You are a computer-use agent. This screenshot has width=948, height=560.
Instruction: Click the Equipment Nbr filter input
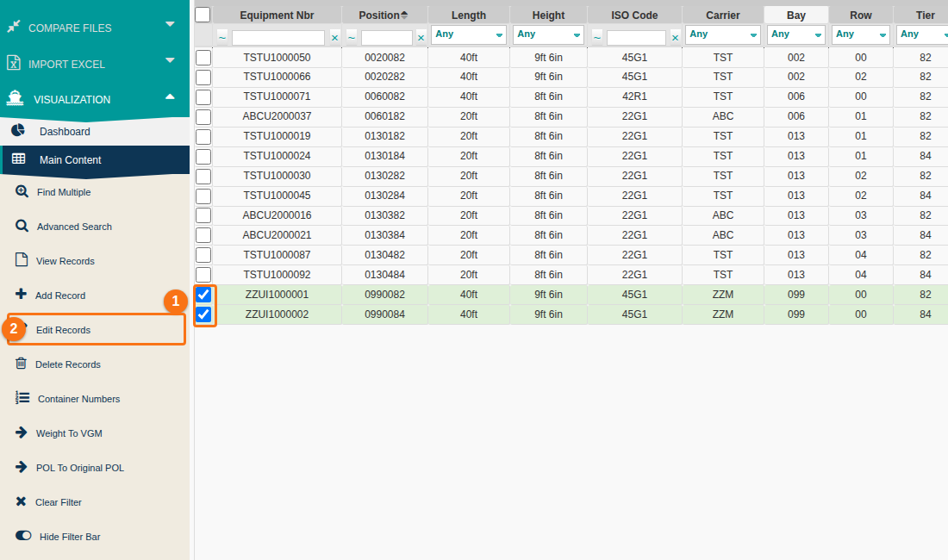click(278, 37)
